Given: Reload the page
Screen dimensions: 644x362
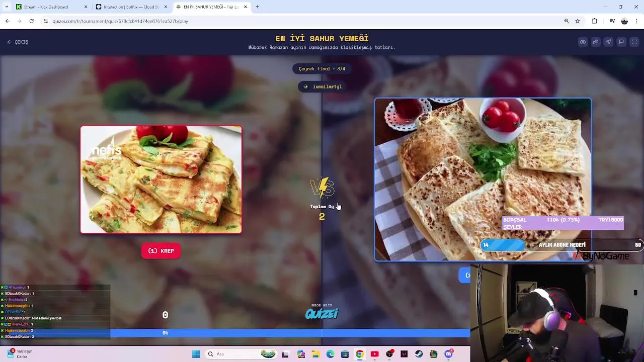Looking at the screenshot, I should click(31, 21).
